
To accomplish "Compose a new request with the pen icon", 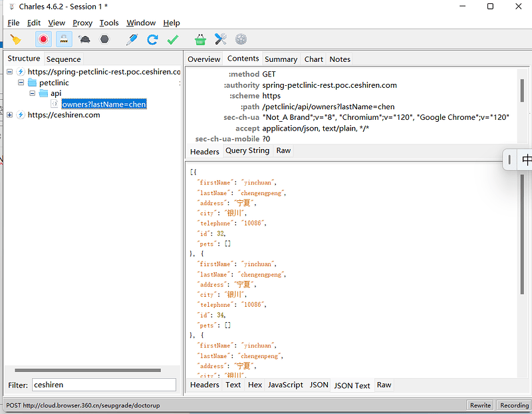I will click(x=132, y=39).
